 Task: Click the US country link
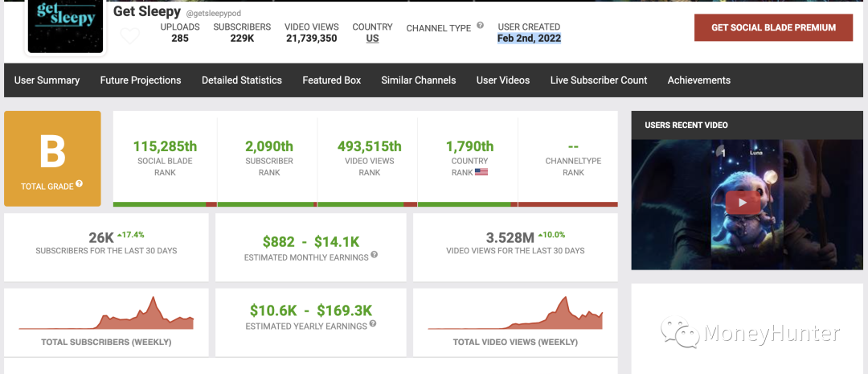click(373, 39)
